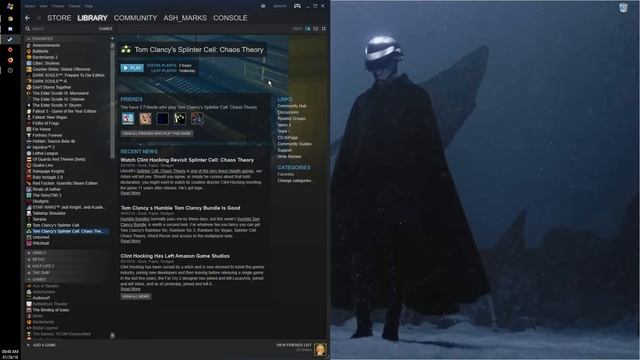Open the Support link
640x360 pixels.
[x=284, y=150]
